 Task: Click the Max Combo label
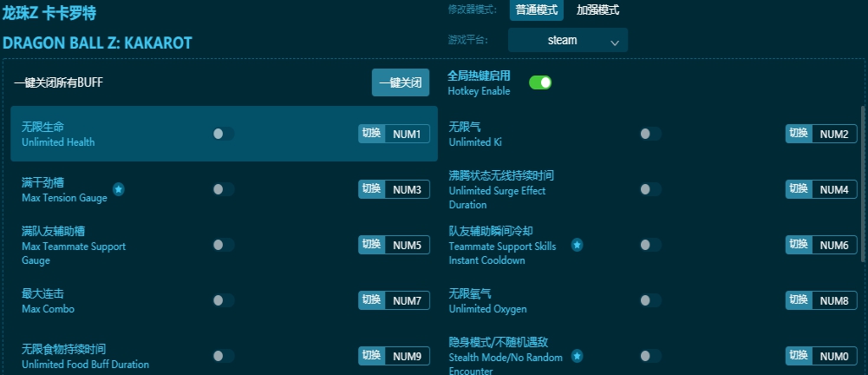[49, 308]
